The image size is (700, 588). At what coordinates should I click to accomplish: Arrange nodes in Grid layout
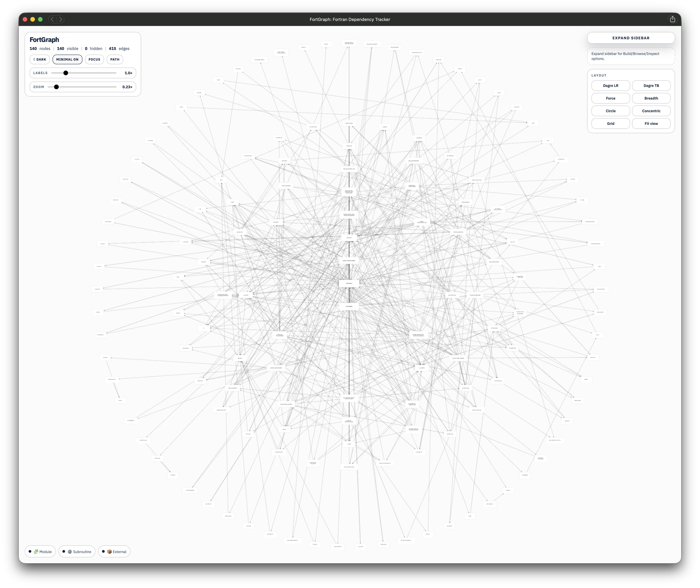point(610,124)
